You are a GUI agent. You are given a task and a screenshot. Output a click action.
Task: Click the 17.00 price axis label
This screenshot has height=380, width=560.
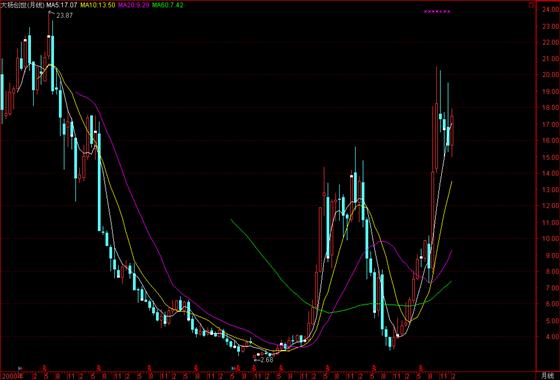(x=550, y=124)
